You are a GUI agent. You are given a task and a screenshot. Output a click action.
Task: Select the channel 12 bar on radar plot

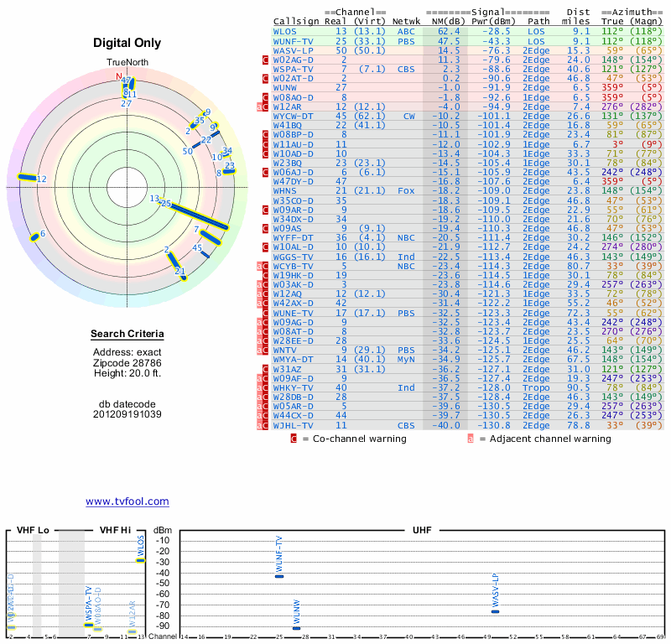click(x=32, y=178)
